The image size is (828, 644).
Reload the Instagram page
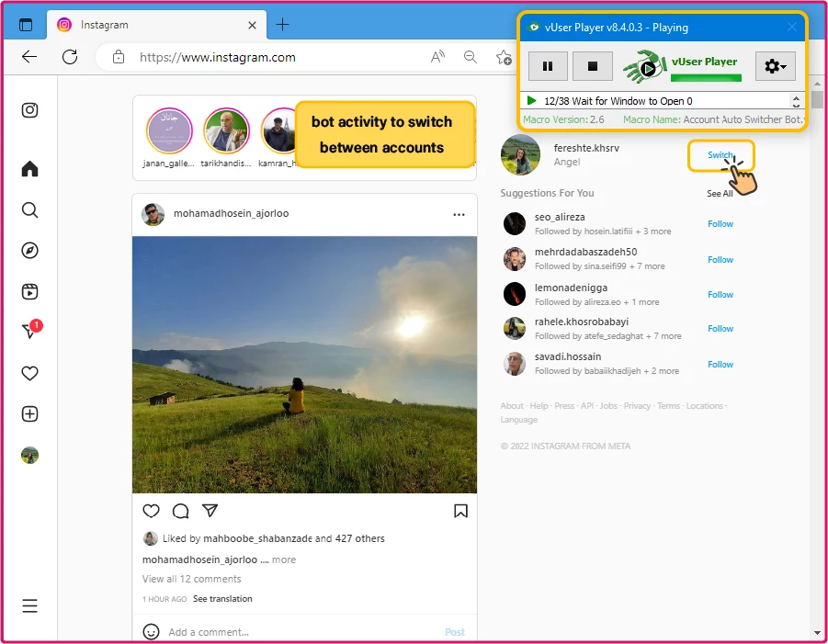(x=70, y=56)
